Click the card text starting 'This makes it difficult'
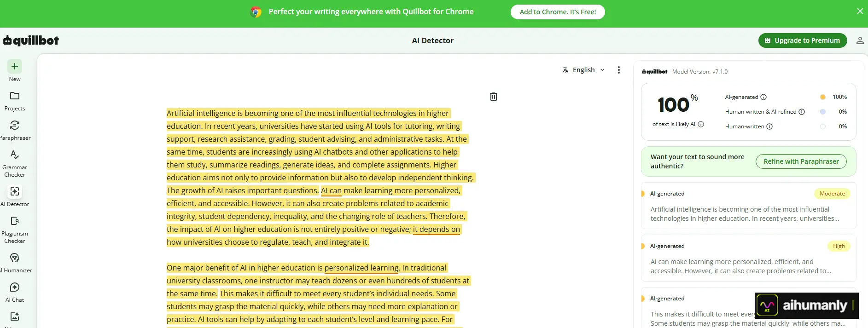868x328 pixels. [x=748, y=319]
